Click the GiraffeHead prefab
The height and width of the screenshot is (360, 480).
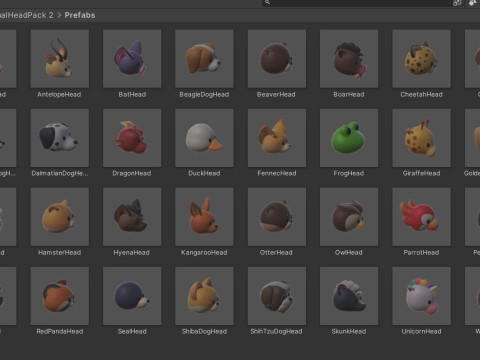[421, 138]
